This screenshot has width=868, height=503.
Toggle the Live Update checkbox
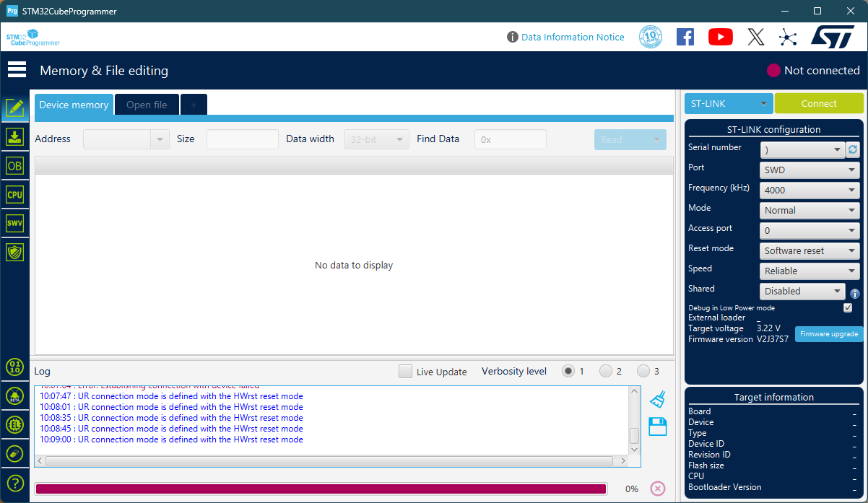click(x=405, y=371)
